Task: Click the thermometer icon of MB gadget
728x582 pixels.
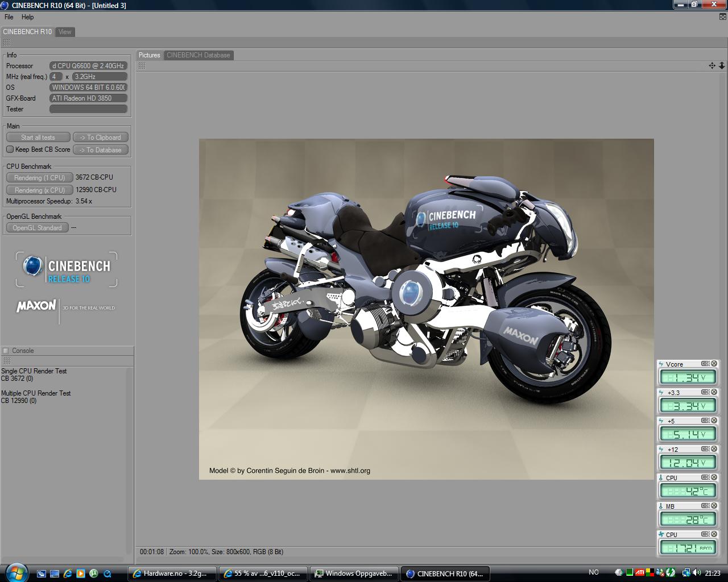Action: pos(661,506)
